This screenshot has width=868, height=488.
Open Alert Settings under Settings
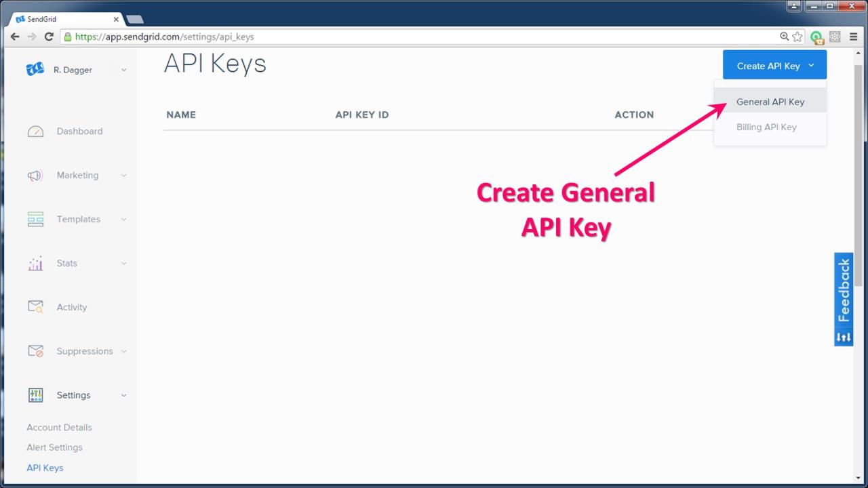tap(54, 447)
